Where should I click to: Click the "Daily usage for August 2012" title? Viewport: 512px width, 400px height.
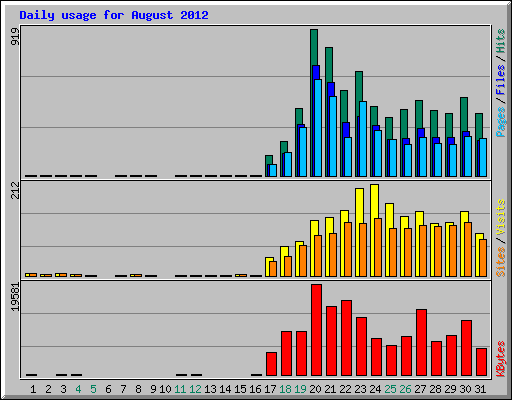pyautogui.click(x=114, y=15)
